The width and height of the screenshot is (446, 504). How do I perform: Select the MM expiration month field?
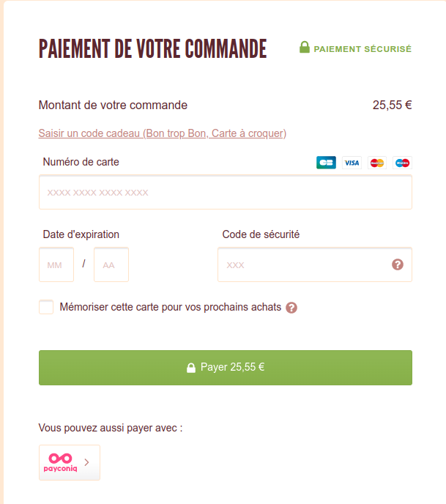[56, 264]
